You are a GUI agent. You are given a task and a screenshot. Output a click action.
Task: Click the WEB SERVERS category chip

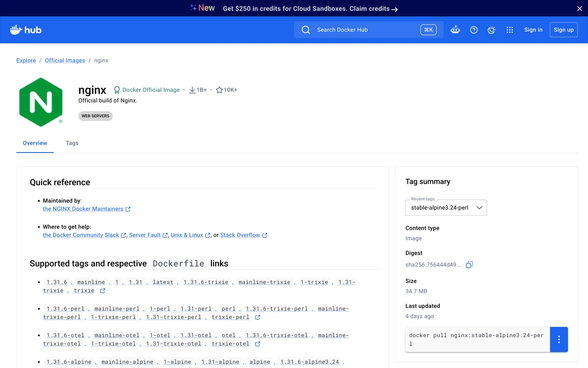[x=96, y=116]
